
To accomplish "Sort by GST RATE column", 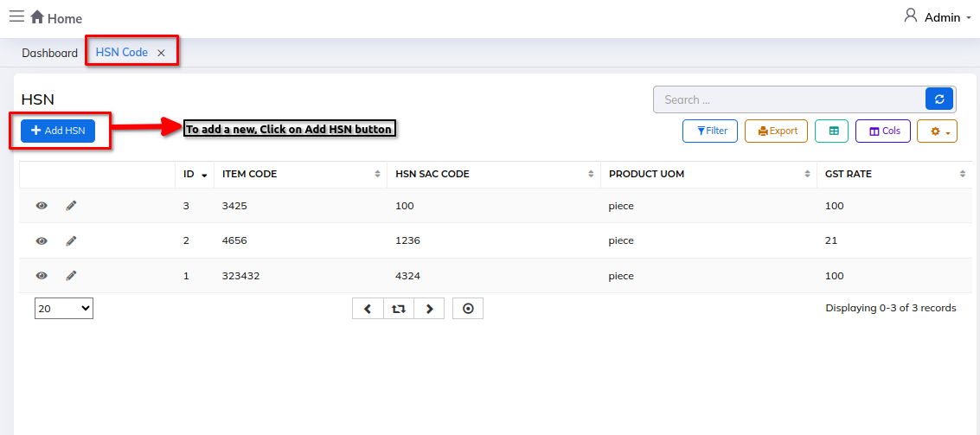I will pyautogui.click(x=895, y=175).
